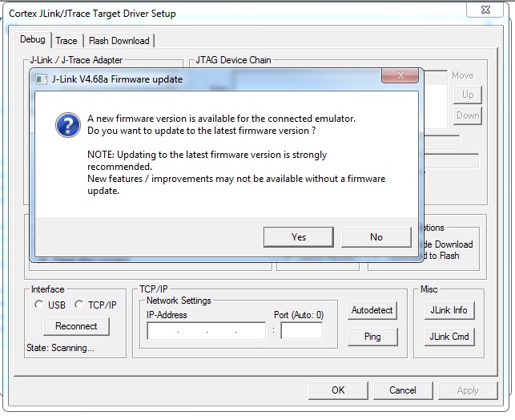Click the Move Down button

[468, 115]
